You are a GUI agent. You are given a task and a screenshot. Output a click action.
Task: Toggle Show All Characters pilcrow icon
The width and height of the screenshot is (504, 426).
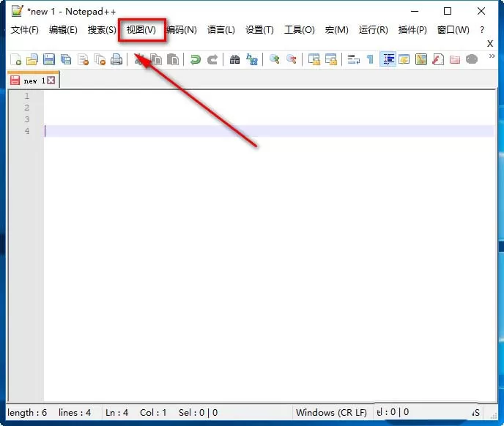[370, 60]
